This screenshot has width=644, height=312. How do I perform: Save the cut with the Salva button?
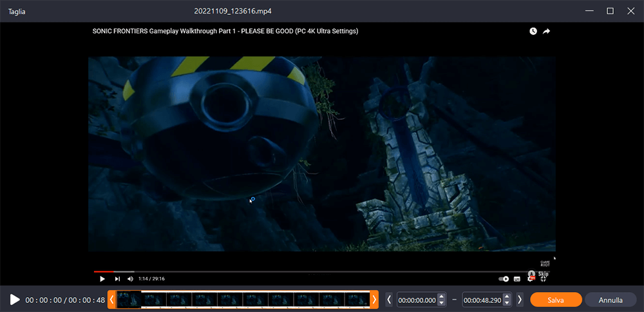coord(556,300)
